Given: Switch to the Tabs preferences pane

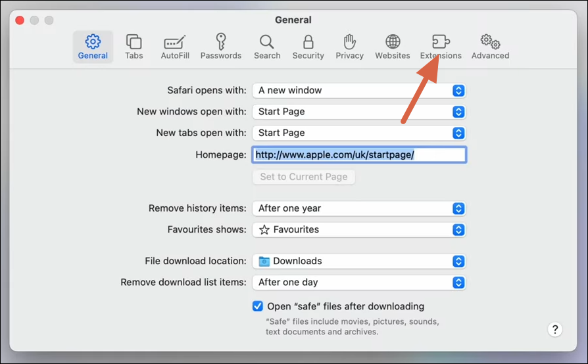Looking at the screenshot, I should point(134,47).
